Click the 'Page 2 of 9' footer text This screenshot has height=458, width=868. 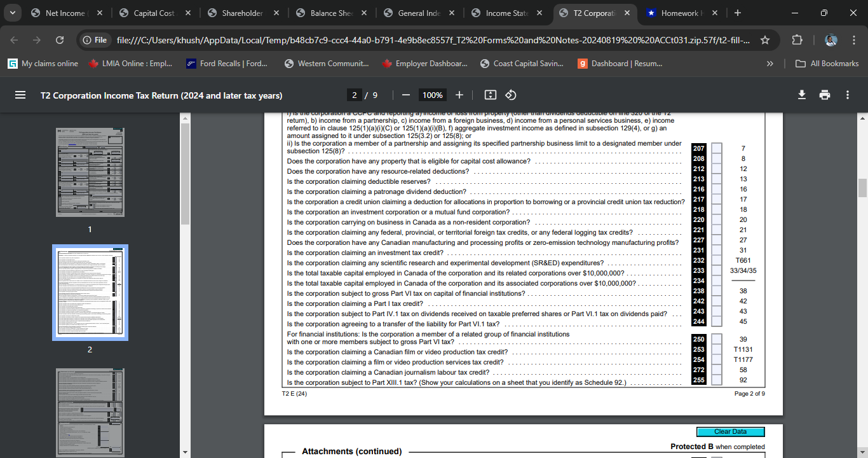750,394
